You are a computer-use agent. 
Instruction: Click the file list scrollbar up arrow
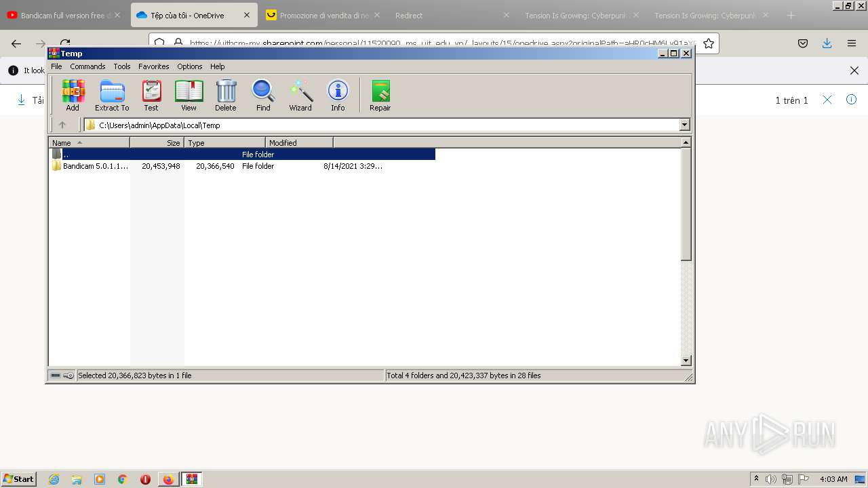coord(686,142)
